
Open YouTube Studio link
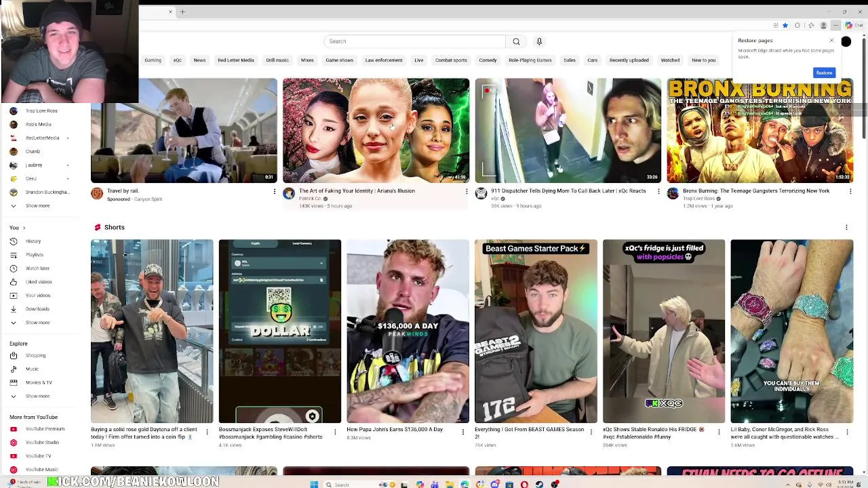42,443
